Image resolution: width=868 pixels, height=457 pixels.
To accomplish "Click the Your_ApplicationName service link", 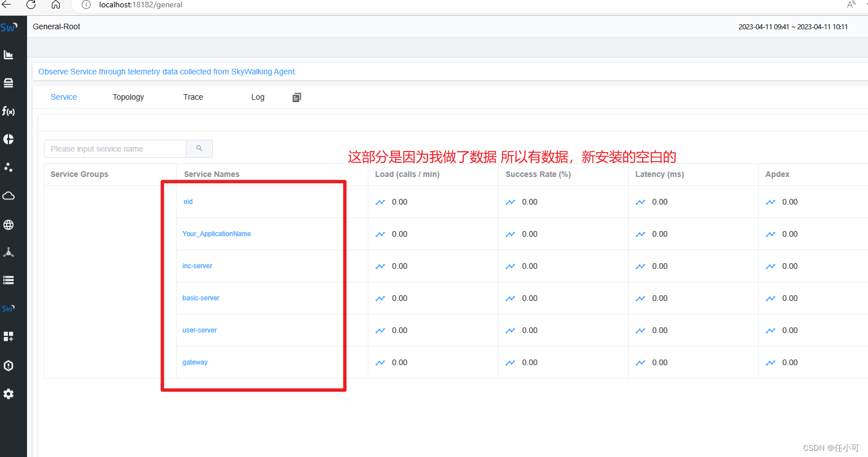I will 216,233.
